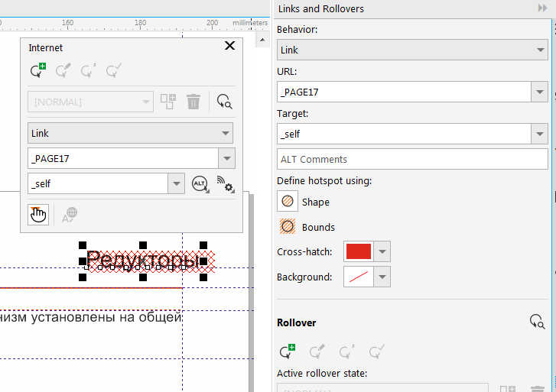Click Edit Rollover icon in Internet toolbar
The width and height of the screenshot is (556, 392).
click(63, 70)
